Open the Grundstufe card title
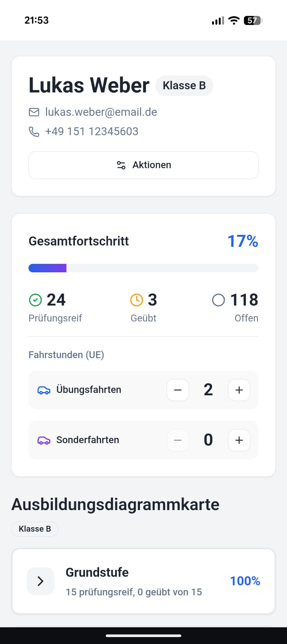Image resolution: width=287 pixels, height=644 pixels. pyautogui.click(x=97, y=573)
